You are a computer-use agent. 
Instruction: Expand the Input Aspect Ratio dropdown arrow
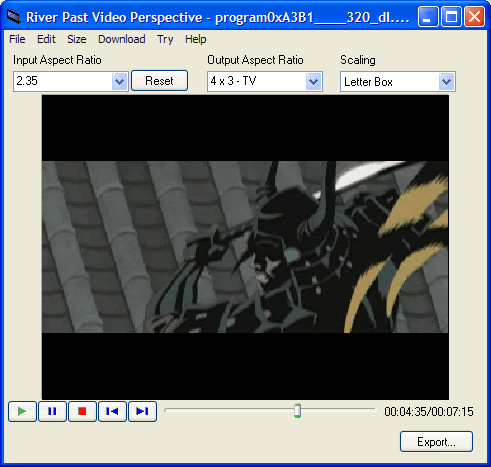click(x=119, y=81)
